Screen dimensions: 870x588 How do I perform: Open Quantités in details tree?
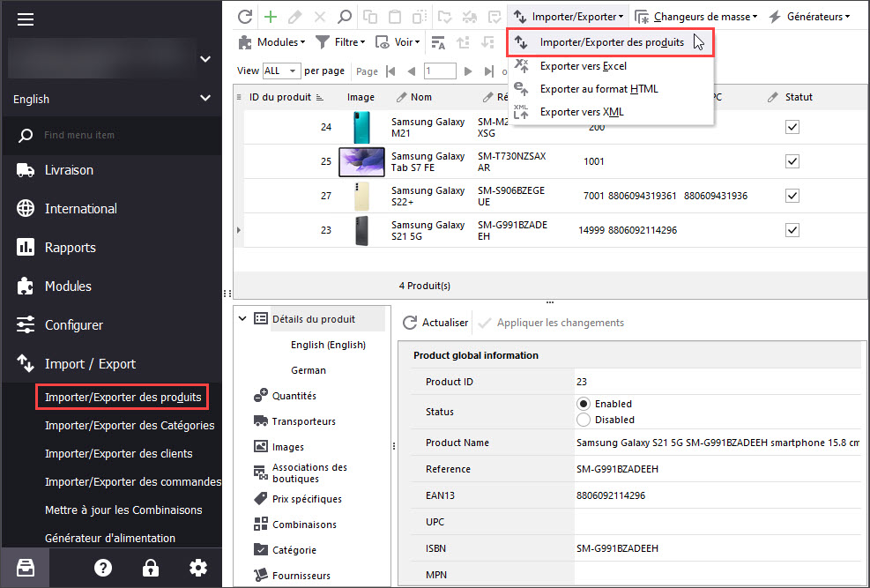click(x=286, y=396)
